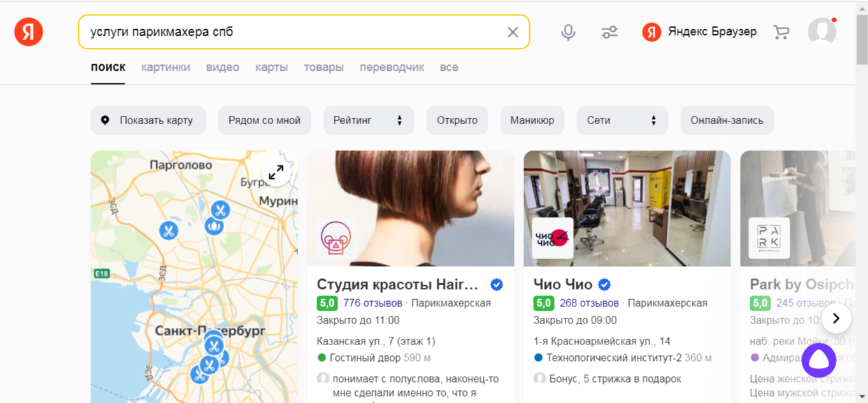Clear the search query with the X icon

(513, 32)
